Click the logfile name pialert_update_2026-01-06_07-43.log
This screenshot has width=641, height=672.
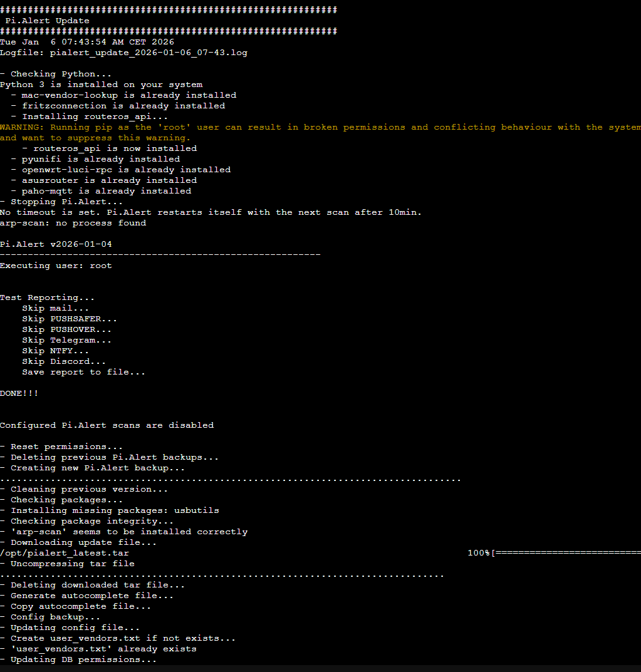(149, 53)
